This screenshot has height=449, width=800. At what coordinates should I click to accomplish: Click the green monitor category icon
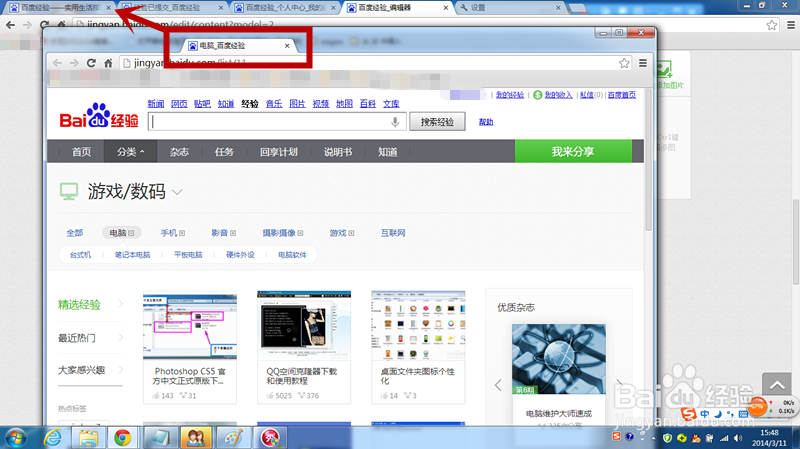(69, 192)
